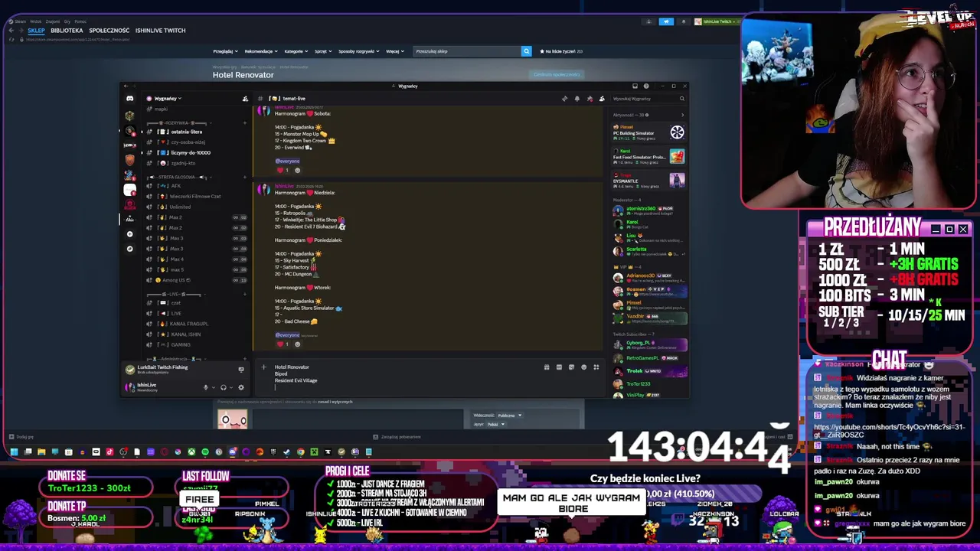
Task: Open the KANAŁ ISHIN channel
Action: [185, 334]
